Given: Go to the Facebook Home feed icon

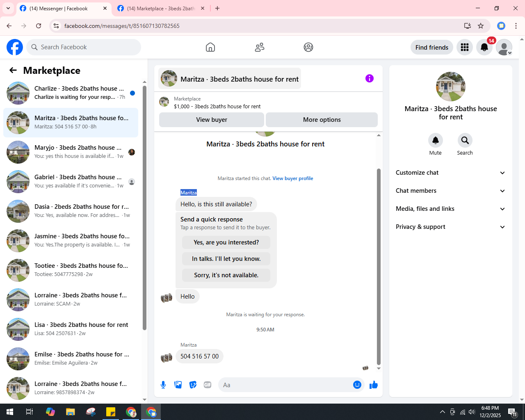Looking at the screenshot, I should (210, 47).
